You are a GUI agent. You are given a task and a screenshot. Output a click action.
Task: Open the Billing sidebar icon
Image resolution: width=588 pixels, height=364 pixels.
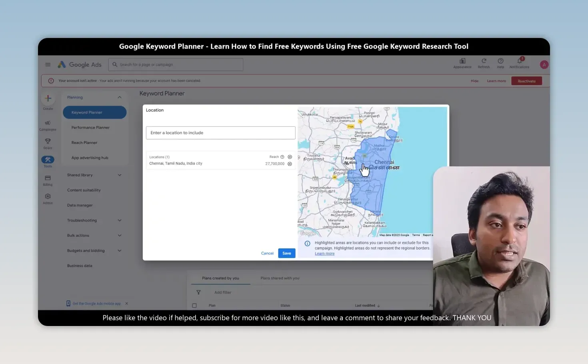point(48,178)
